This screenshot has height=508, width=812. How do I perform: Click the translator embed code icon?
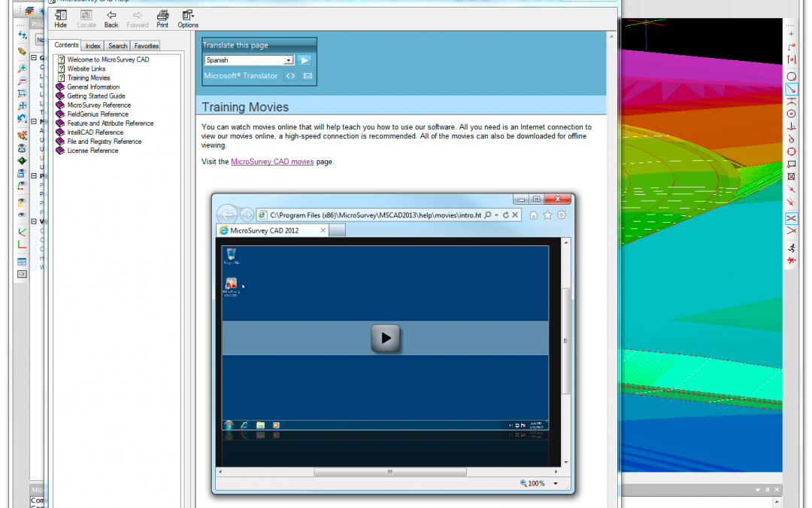[290, 76]
